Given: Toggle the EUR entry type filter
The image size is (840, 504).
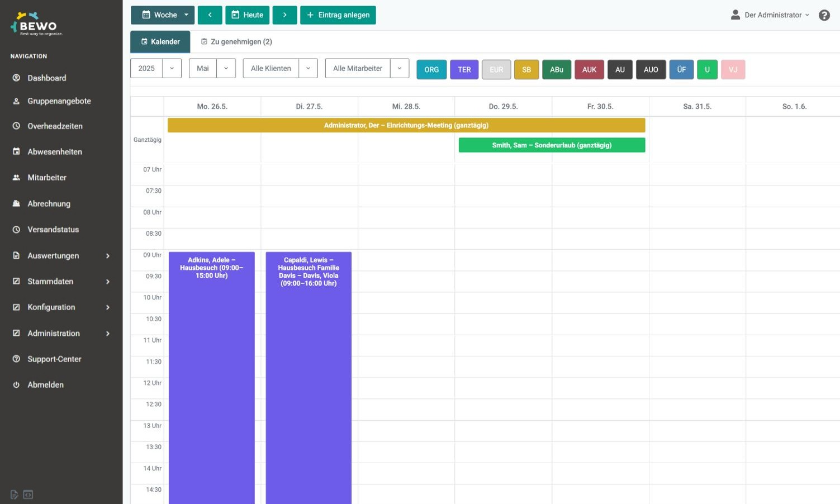Looking at the screenshot, I should (x=496, y=69).
